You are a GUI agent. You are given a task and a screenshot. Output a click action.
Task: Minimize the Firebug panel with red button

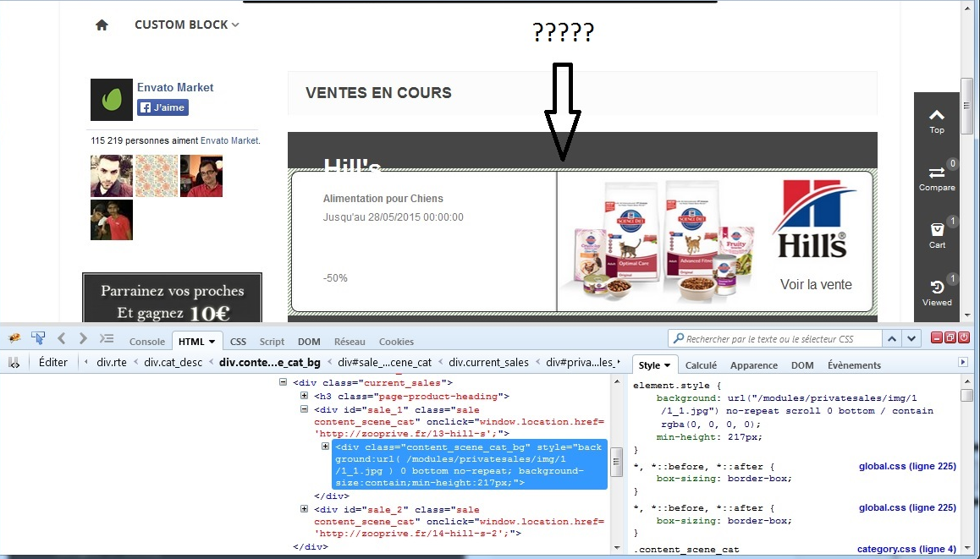tap(936, 338)
